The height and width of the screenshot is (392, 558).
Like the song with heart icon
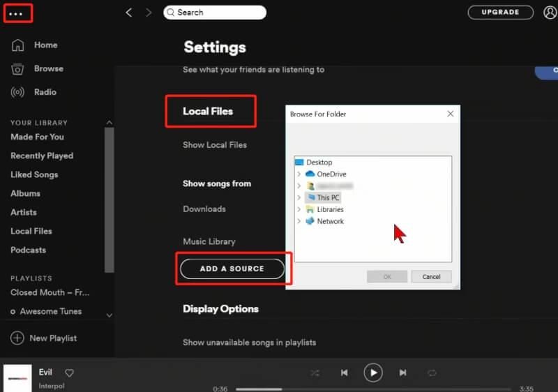point(69,373)
